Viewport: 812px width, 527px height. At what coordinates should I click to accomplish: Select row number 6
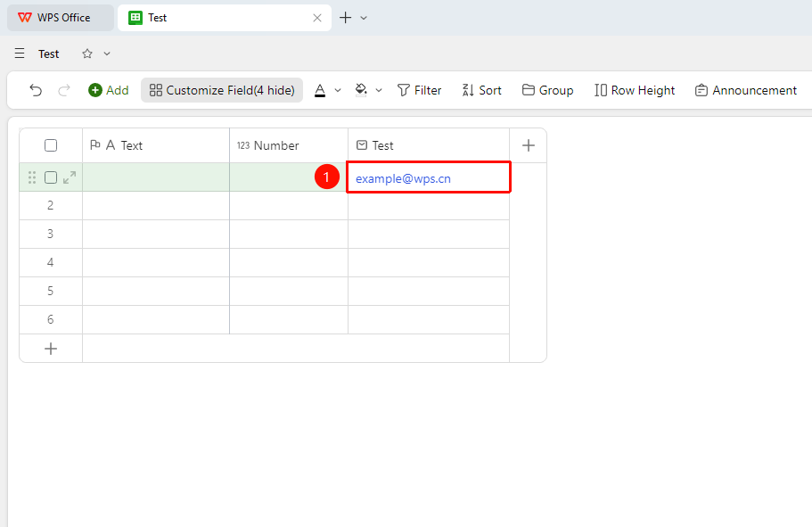[50, 320]
